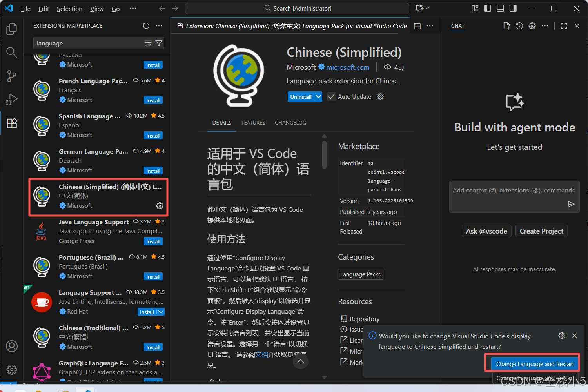
Task: Open microsoft.com publisher link
Action: click(x=348, y=67)
